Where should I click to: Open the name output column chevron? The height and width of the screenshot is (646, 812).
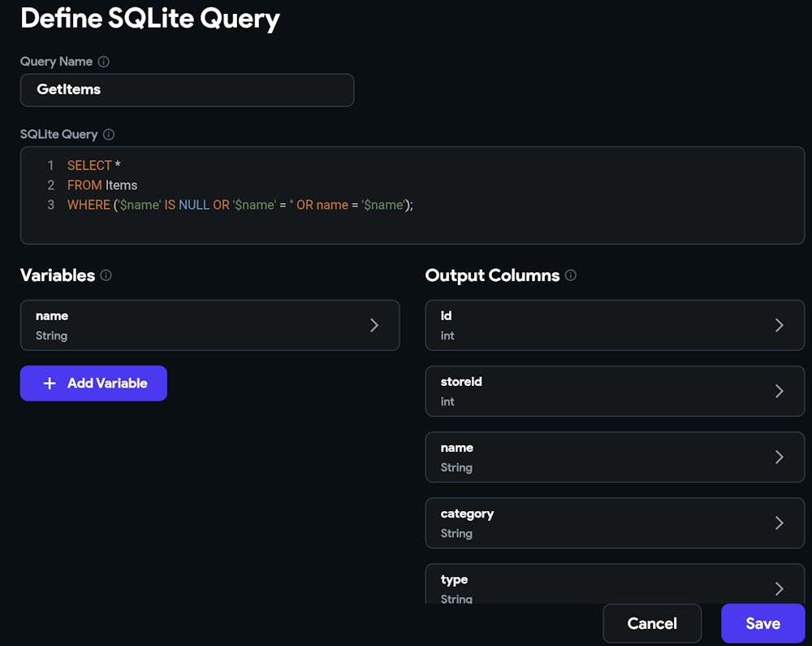click(780, 457)
